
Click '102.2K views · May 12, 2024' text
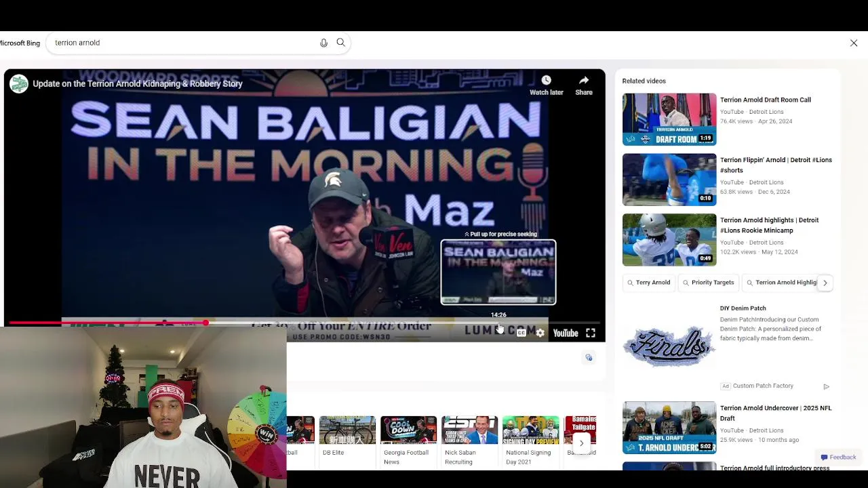point(759,252)
